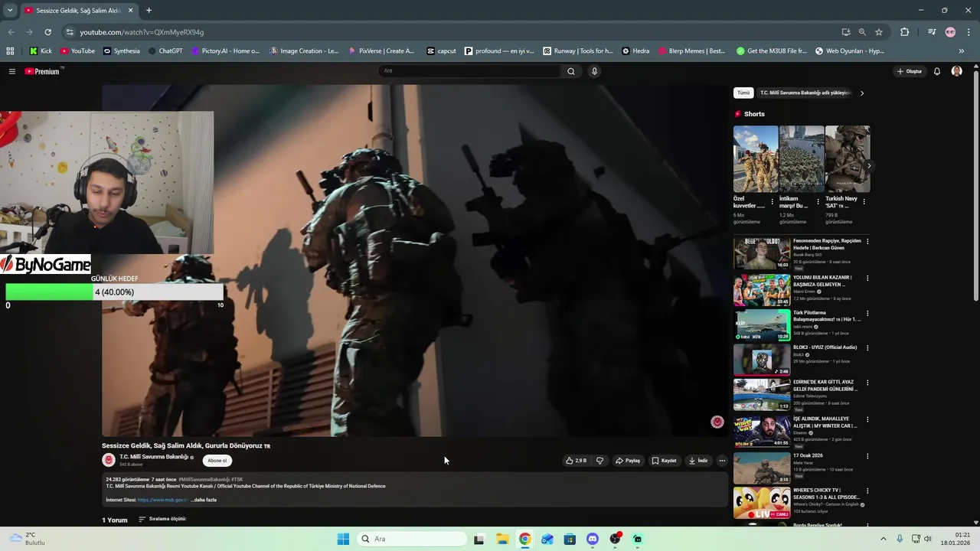Click the Chrome address bar URL
This screenshot has width=980, height=551.
(x=142, y=32)
